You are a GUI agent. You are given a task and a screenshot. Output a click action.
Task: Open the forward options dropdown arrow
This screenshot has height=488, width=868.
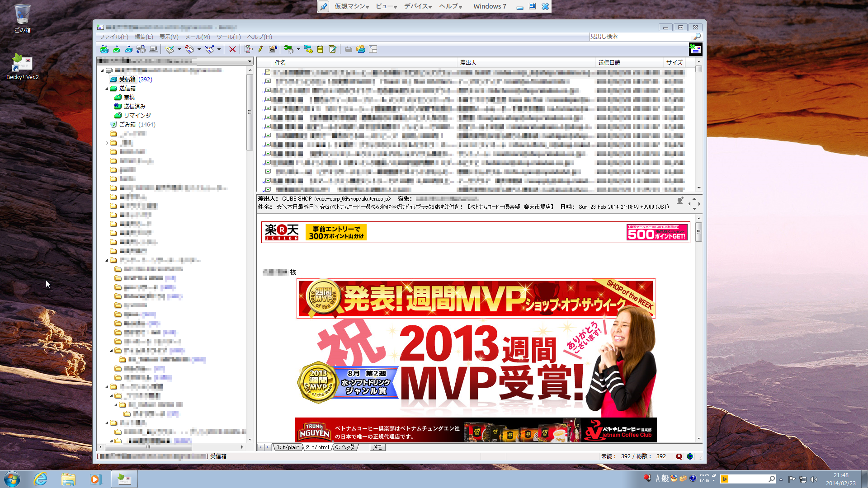point(219,49)
